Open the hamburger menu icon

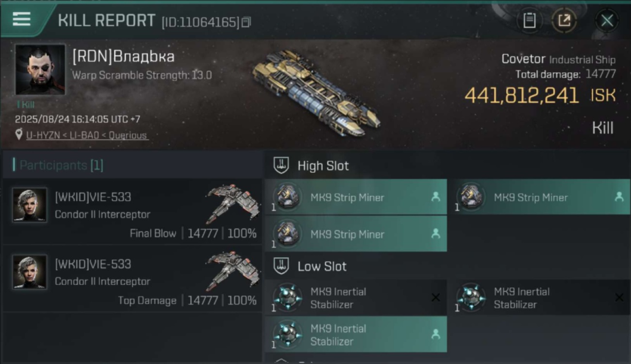point(21,19)
